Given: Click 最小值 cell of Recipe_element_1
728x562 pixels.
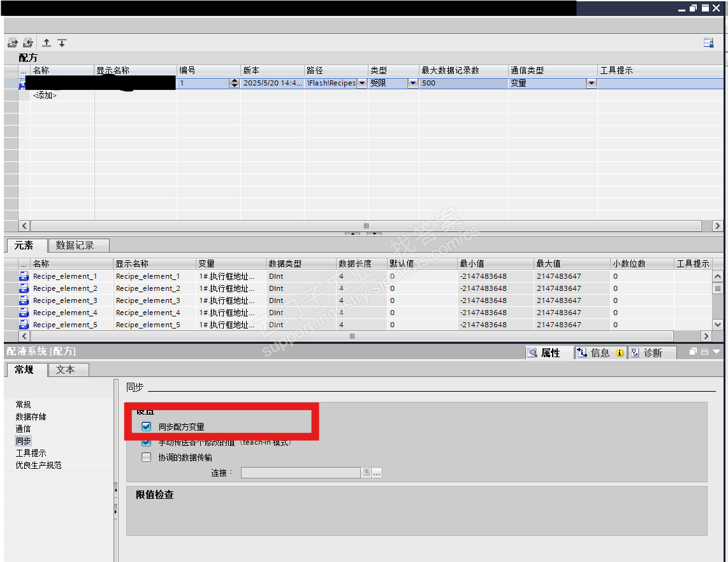Looking at the screenshot, I should (495, 276).
